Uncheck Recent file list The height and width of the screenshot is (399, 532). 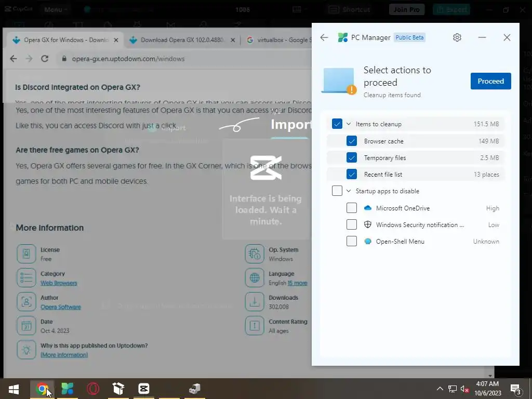pyautogui.click(x=352, y=174)
